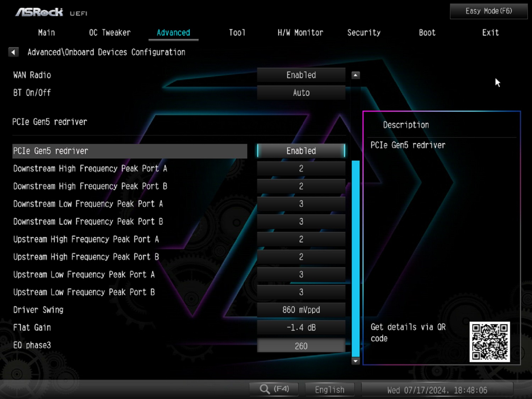Select Upstream Low Frequency Peak Port A label
The height and width of the screenshot is (399, 532).
84,275
